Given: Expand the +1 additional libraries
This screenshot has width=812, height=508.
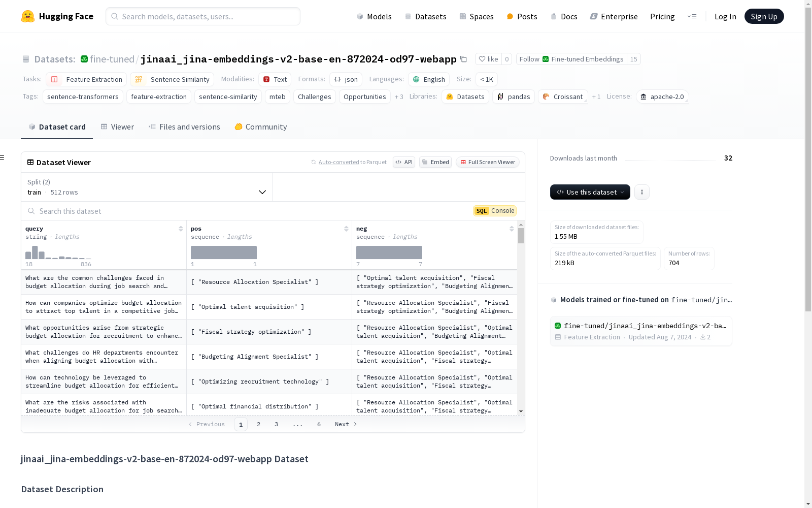Looking at the screenshot, I should point(596,97).
